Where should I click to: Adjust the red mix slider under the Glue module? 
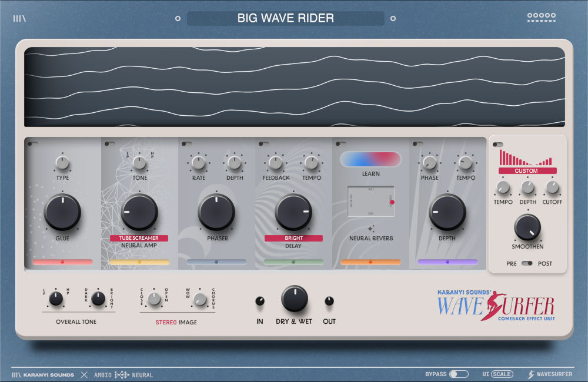click(x=62, y=261)
